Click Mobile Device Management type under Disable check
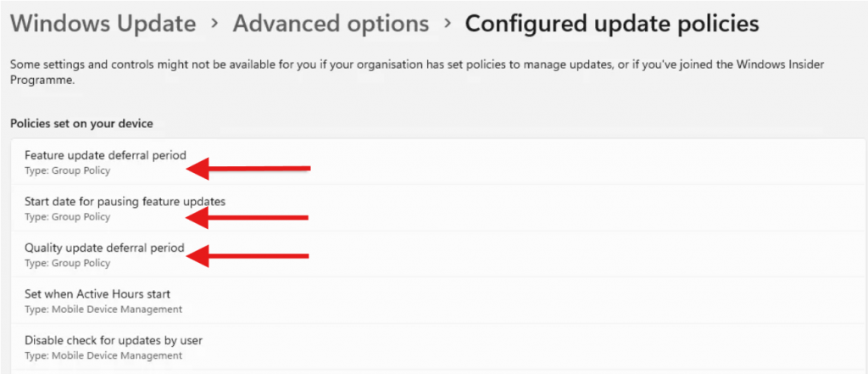Viewport: 868px width, 374px height. 103,356
